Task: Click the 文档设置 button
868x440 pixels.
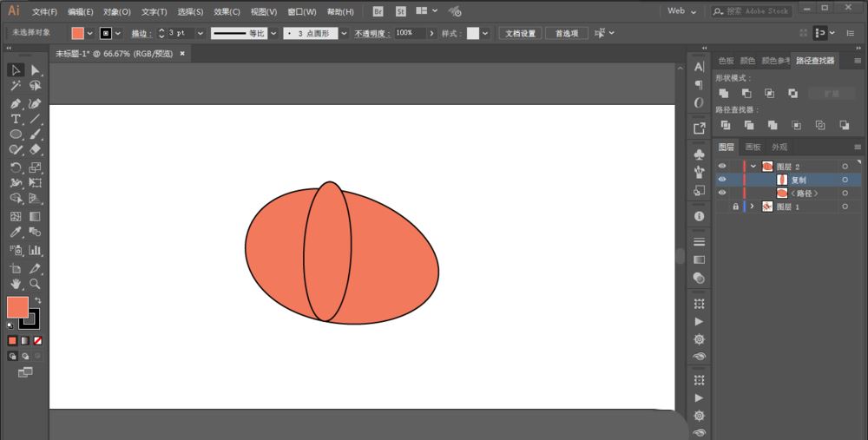Action: [x=520, y=33]
